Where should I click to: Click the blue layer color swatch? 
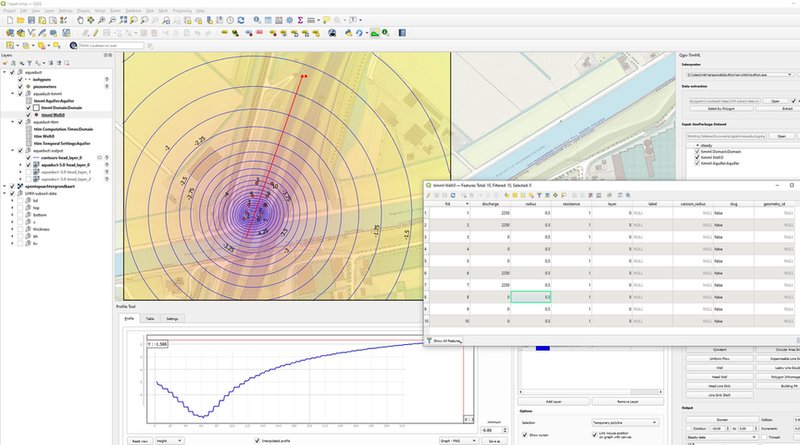542,348
